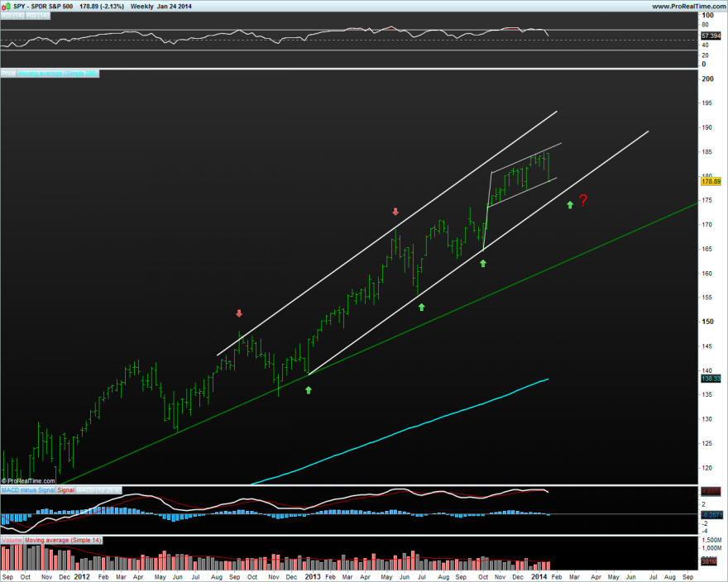The image size is (728, 582).
Task: Click the MACD minus Signal label
Action: (x=28, y=490)
